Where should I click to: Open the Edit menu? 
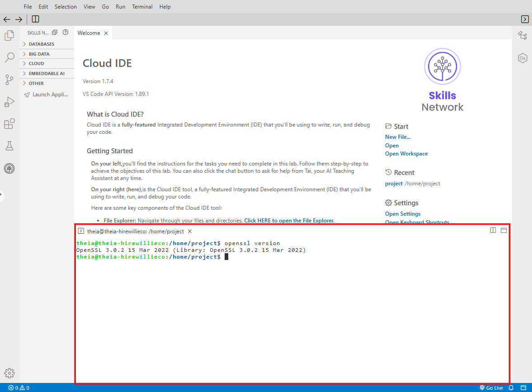[43, 7]
